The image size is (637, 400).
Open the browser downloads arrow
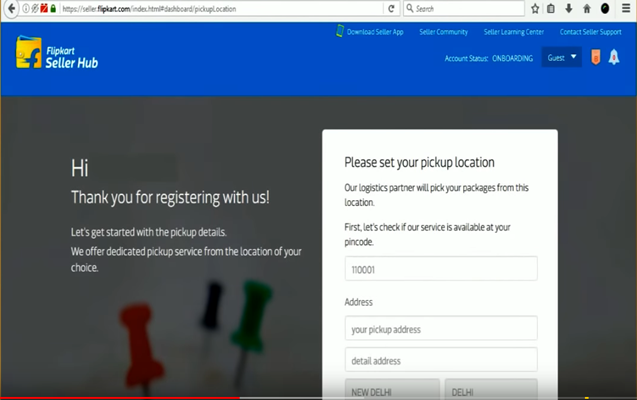[x=569, y=8]
